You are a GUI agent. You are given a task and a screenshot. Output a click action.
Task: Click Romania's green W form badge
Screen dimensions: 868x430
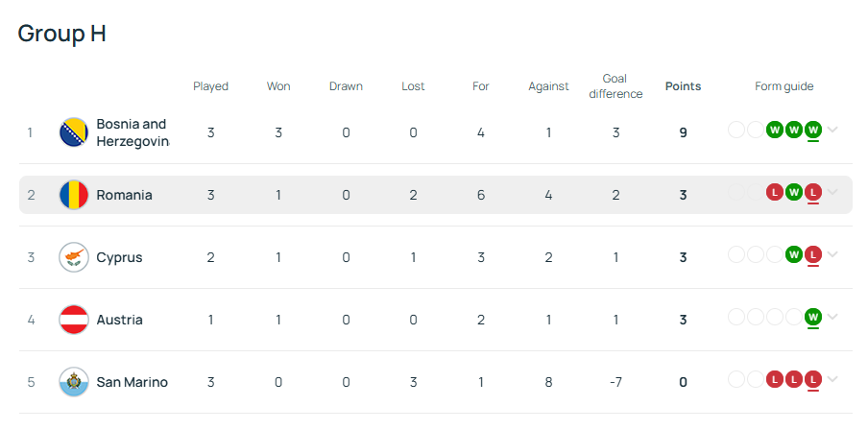[x=793, y=192]
